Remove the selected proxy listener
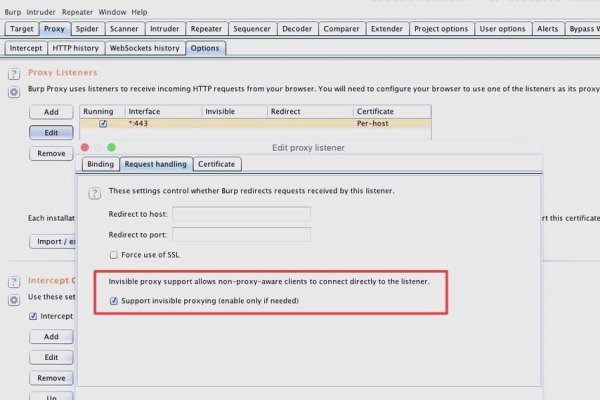600x400 pixels. [50, 153]
